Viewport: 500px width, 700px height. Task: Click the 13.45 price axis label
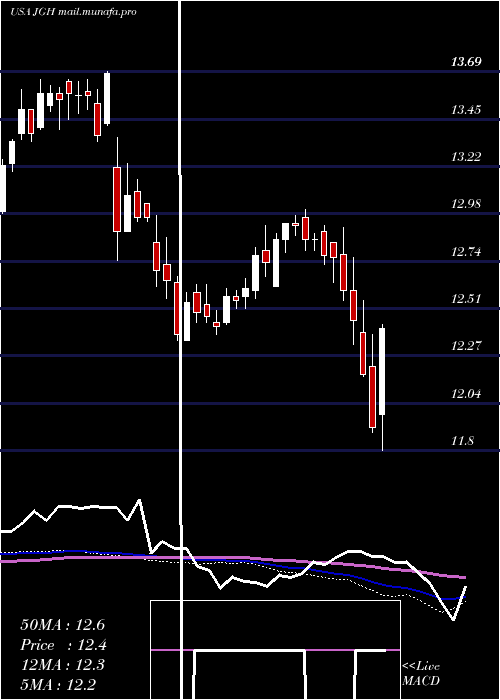467,109
